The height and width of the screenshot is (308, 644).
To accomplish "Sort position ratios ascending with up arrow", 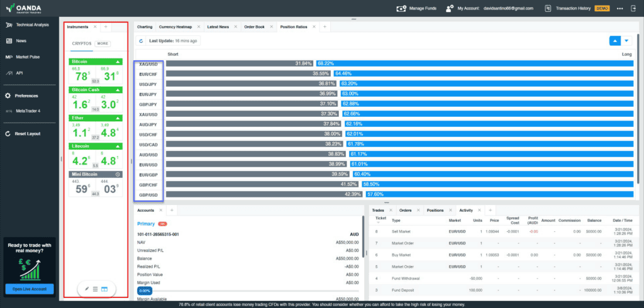I will [x=615, y=41].
